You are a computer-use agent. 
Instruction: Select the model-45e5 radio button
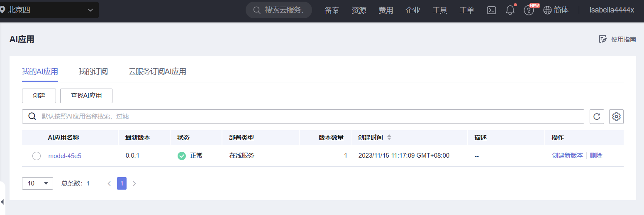click(37, 156)
